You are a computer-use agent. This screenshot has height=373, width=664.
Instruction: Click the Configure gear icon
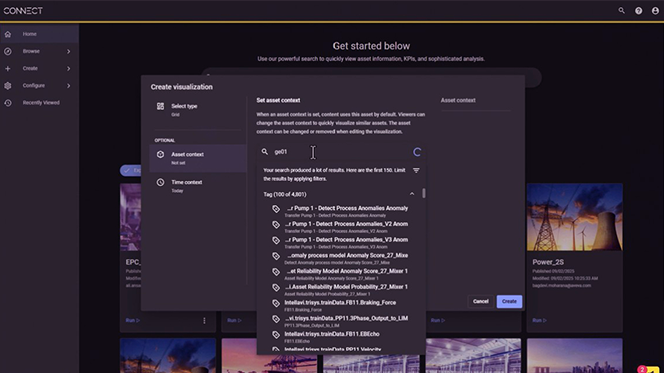8,86
